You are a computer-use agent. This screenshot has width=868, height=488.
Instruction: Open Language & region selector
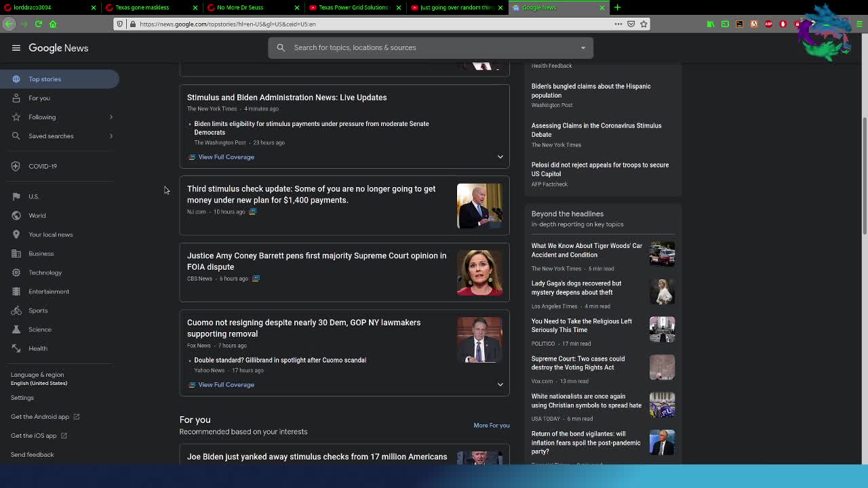click(39, 378)
